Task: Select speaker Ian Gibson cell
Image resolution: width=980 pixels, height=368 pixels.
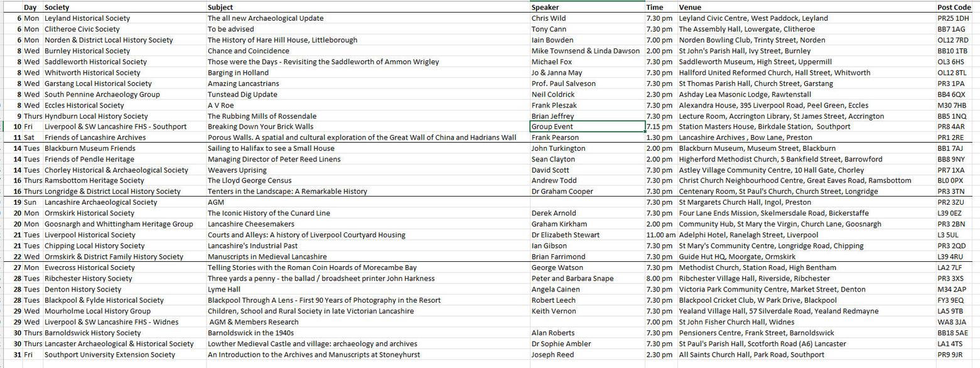Action: (x=587, y=246)
